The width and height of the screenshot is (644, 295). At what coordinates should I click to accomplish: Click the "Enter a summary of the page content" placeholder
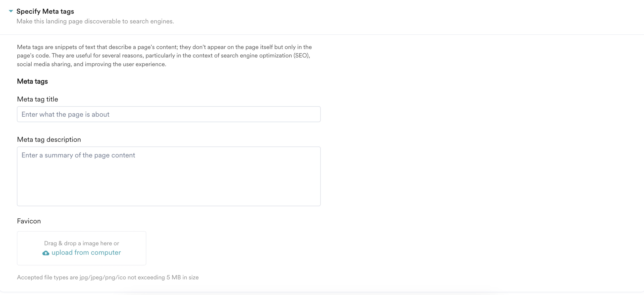point(78,155)
